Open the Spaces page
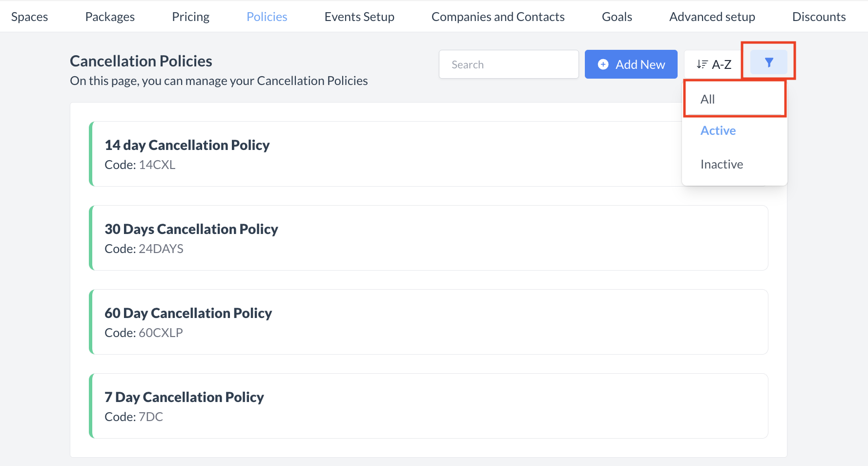The image size is (868, 466). pos(29,16)
